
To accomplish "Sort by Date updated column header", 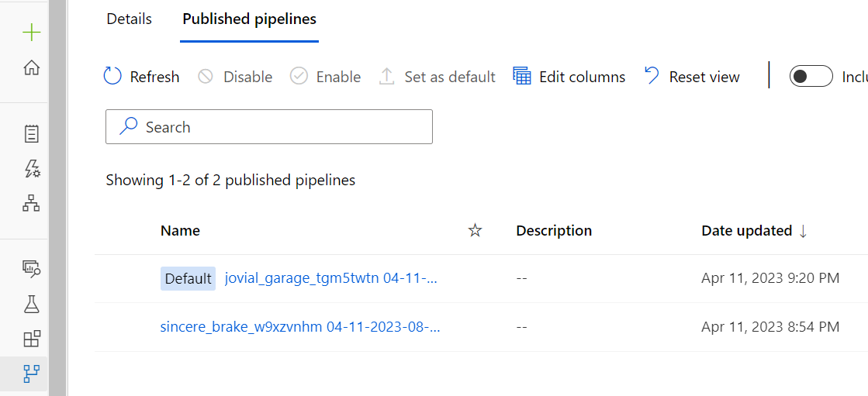I will click(x=754, y=231).
